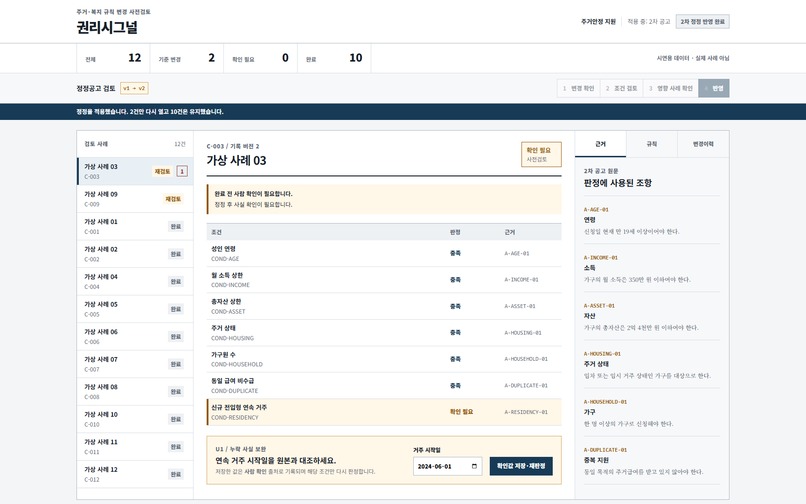Click the 신규 전입형 연속 거주 condition row

[x=383, y=412]
